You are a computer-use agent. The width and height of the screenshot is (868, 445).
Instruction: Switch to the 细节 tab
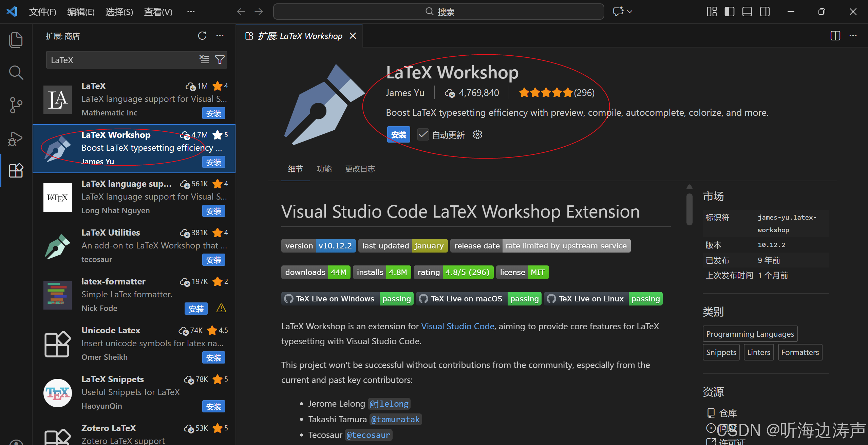coord(295,169)
